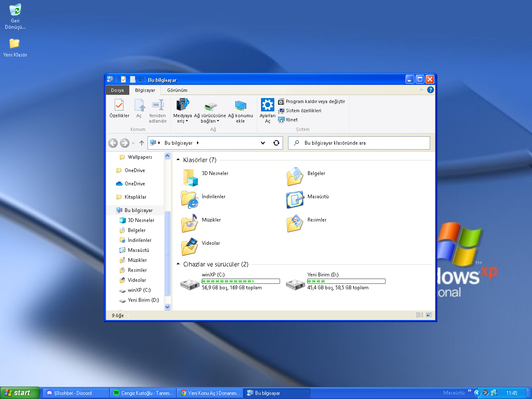532x399 pixels.
Task: Click the refresh icon in address bar
Action: pyautogui.click(x=276, y=143)
